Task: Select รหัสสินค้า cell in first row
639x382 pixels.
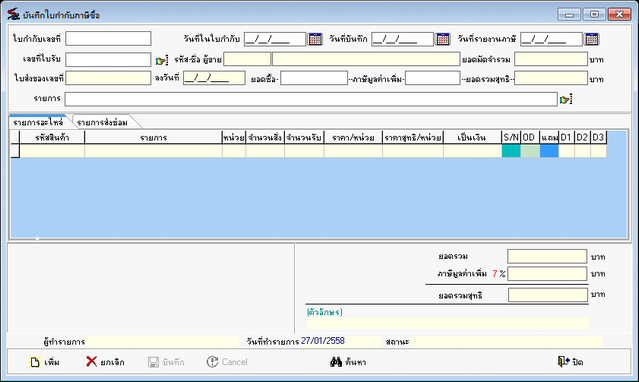Action: [x=52, y=151]
